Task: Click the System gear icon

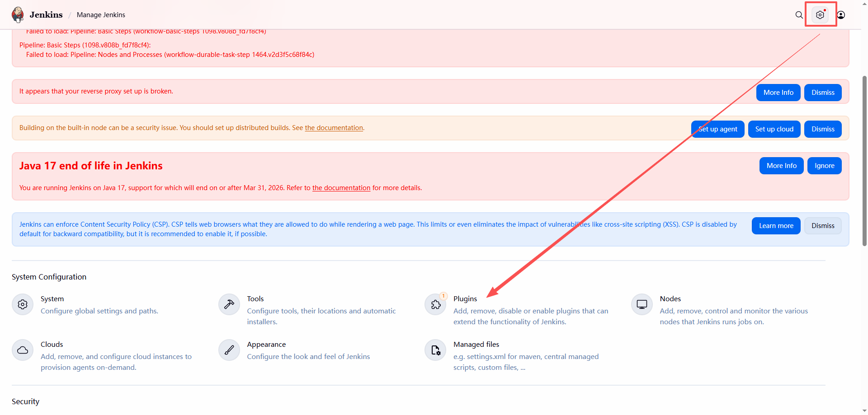Action: click(x=23, y=304)
